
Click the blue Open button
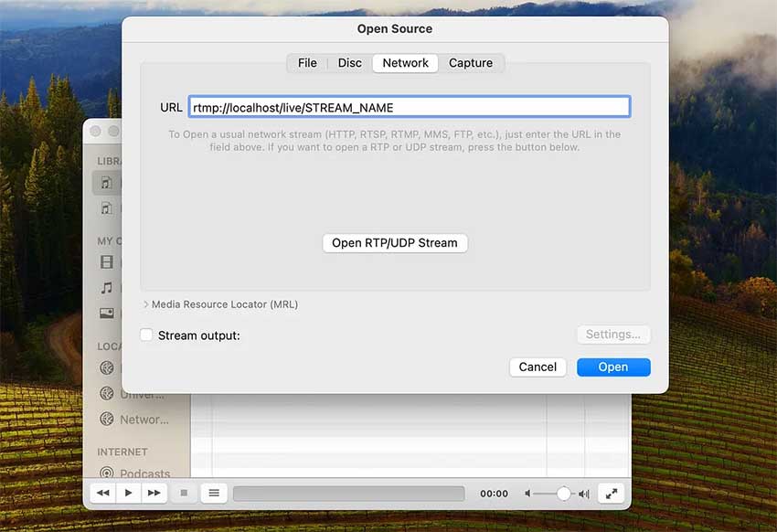point(613,367)
